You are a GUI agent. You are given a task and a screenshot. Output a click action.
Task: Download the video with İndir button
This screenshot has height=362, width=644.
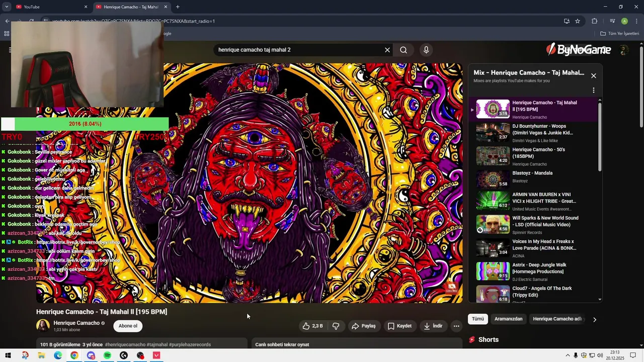tap(433, 326)
